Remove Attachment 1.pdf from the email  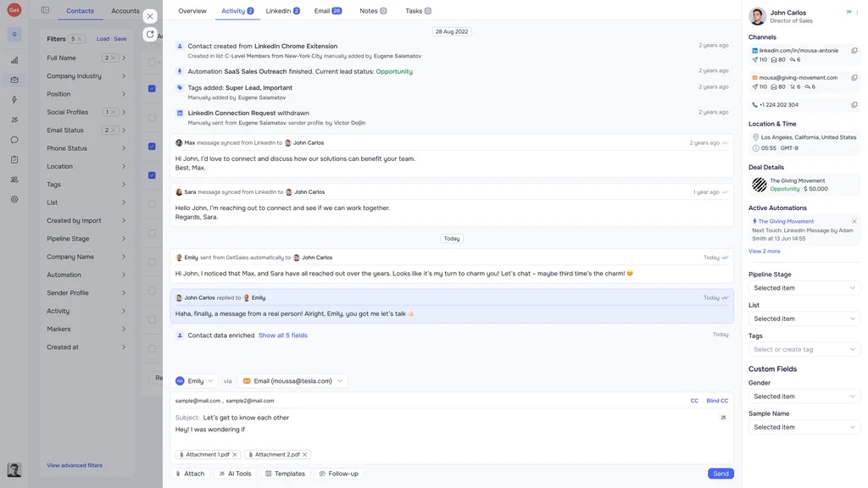click(235, 454)
